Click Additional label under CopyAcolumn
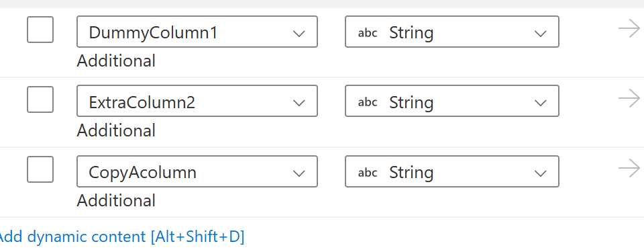The width and height of the screenshot is (644, 250). point(116,201)
